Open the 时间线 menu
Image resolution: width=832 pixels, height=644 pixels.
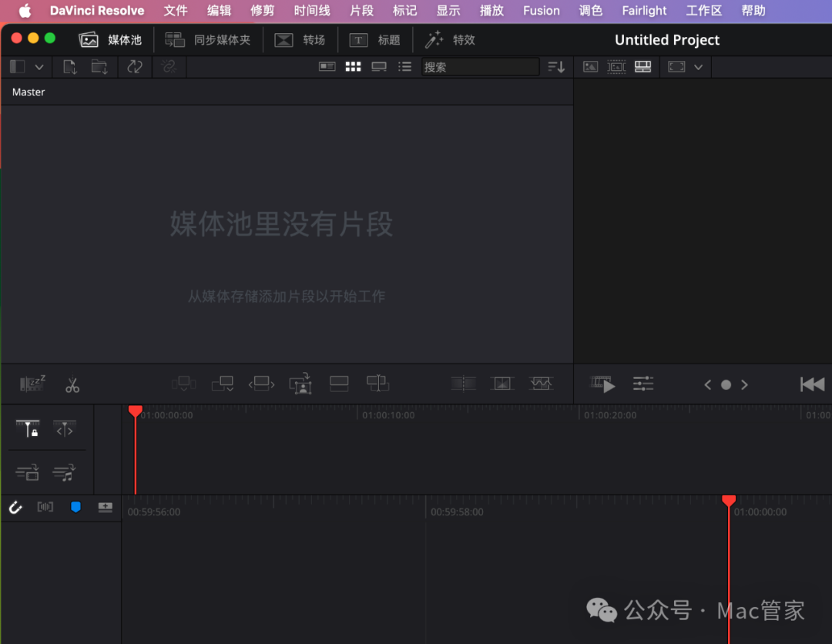click(x=312, y=11)
